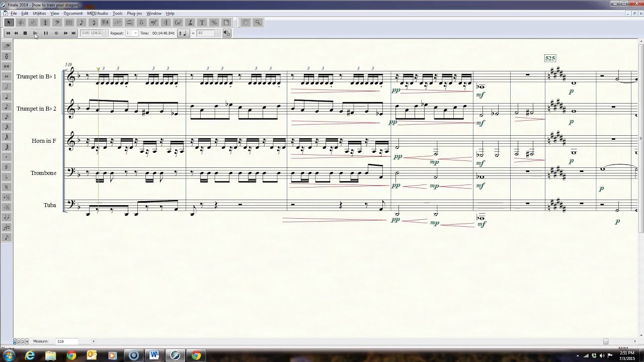
Task: Select the Lyrics tool
Action: [x=190, y=22]
